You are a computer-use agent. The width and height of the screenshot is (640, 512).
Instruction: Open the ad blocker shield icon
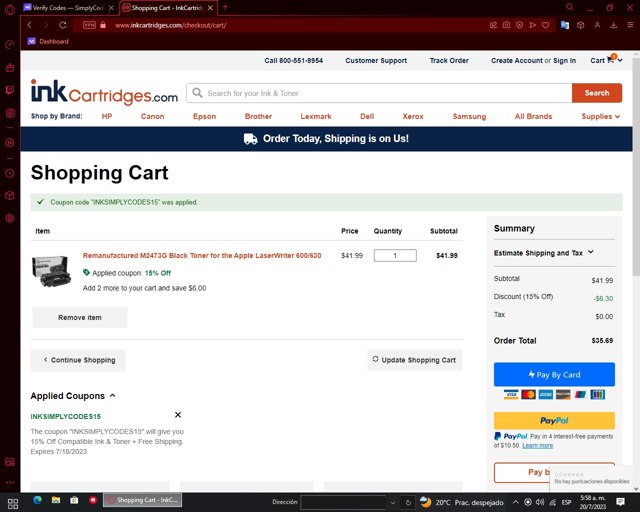[519, 25]
